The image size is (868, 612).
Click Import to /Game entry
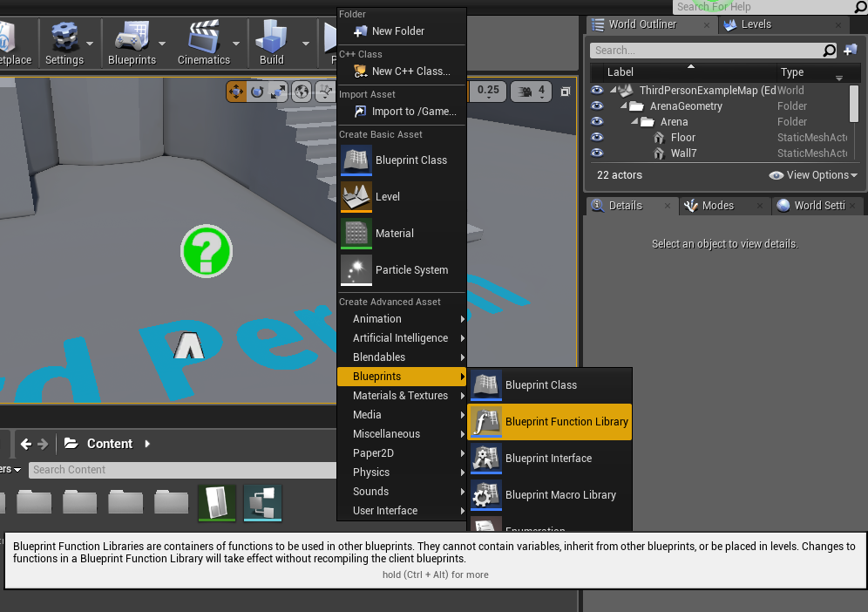point(402,112)
